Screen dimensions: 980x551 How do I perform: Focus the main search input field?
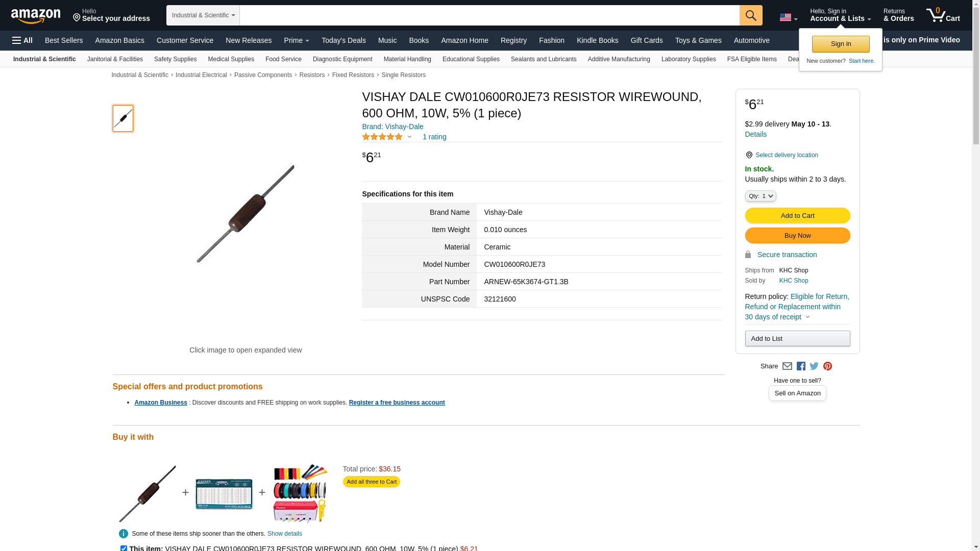click(x=489, y=15)
